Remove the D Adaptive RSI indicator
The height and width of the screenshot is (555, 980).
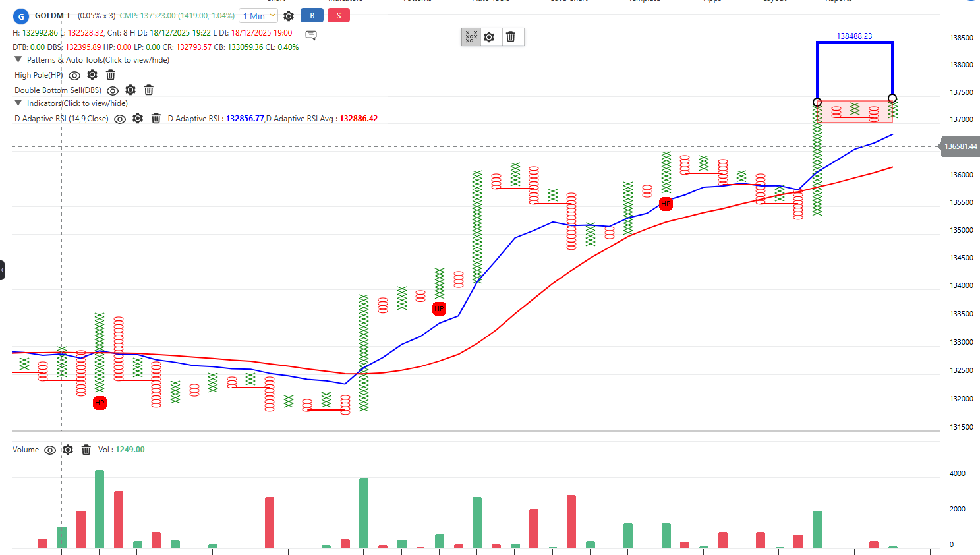[156, 119]
